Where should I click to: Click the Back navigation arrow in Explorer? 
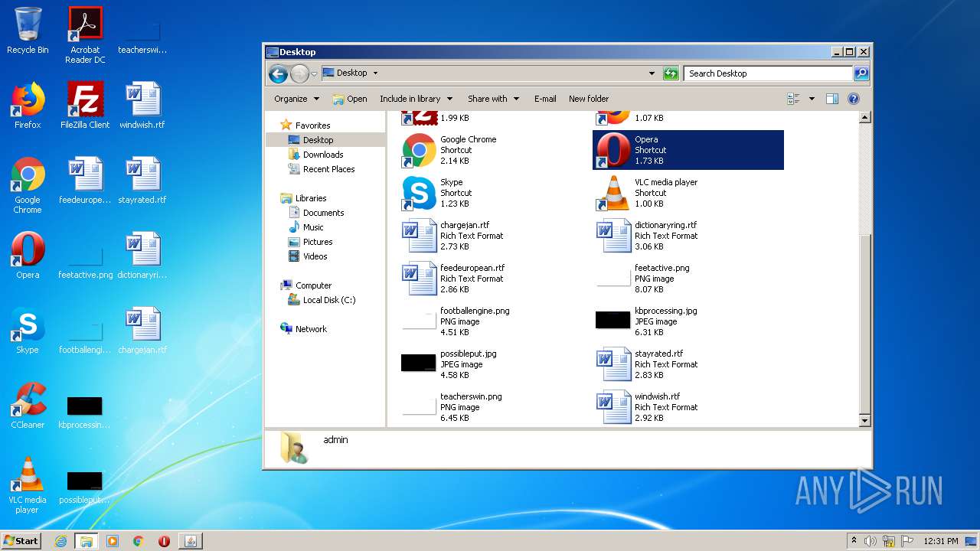[278, 73]
